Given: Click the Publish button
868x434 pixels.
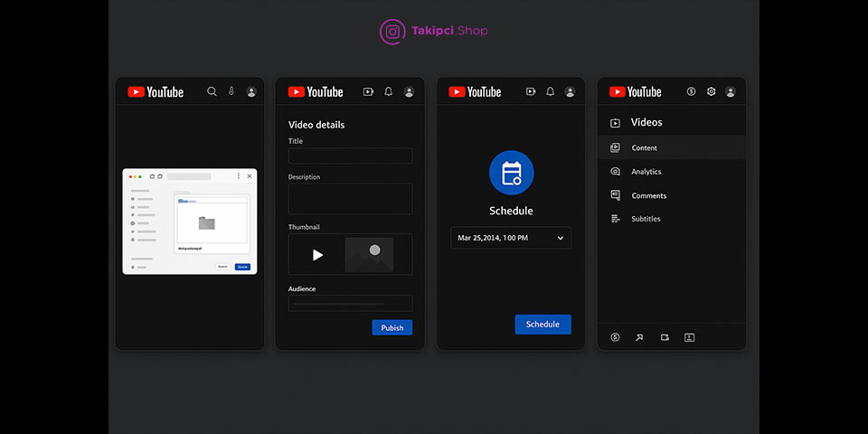Looking at the screenshot, I should click(x=392, y=327).
